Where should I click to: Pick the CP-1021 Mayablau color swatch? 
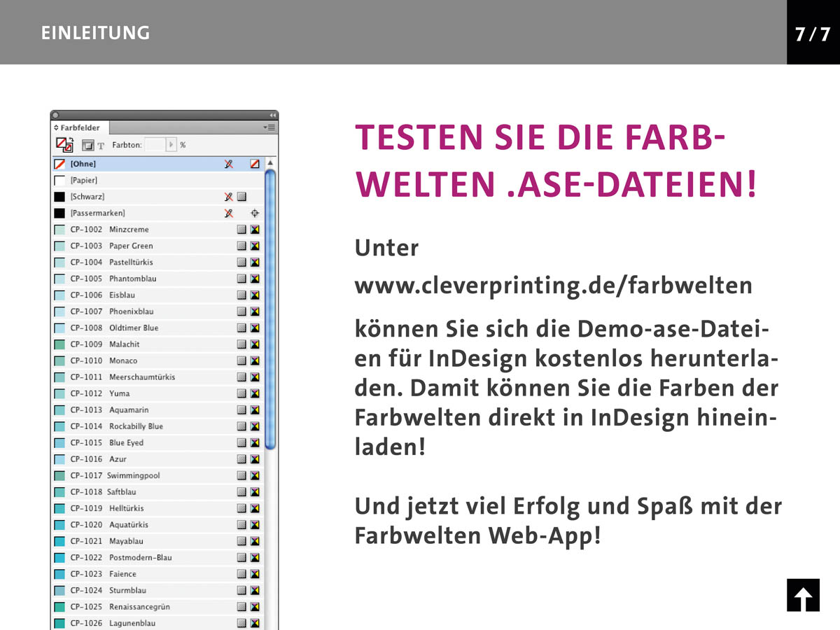click(59, 541)
